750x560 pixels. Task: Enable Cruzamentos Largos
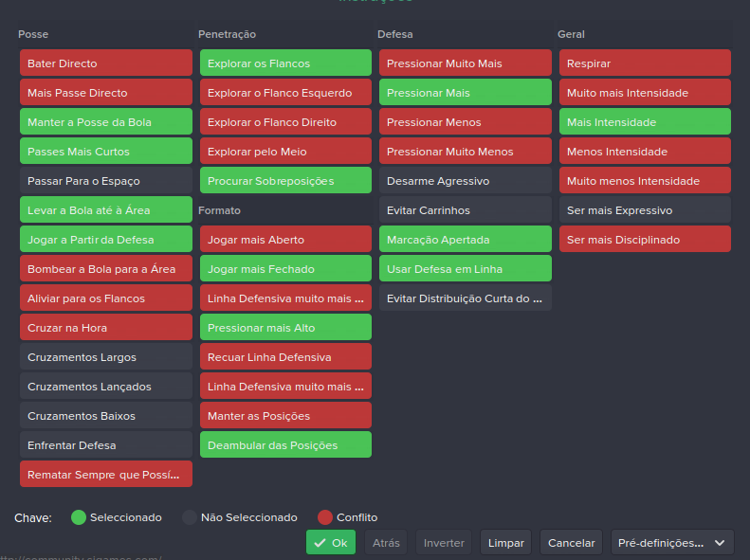[x=105, y=357]
